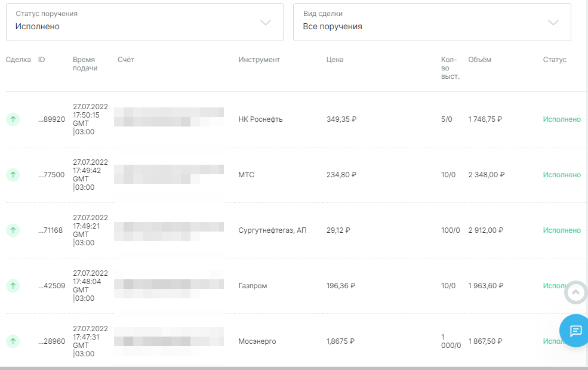Open the Статус поручения dropdown
This screenshot has height=370, width=588.
pos(144,22)
